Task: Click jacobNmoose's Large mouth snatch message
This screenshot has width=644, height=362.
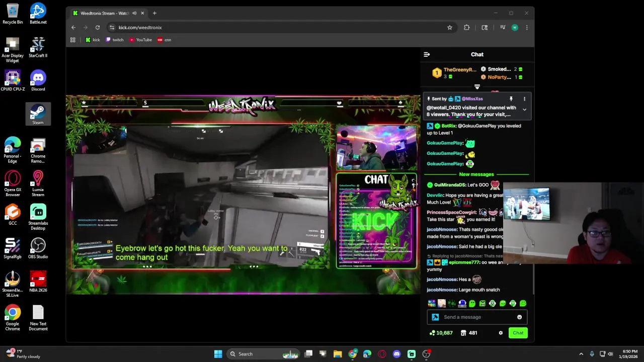Action: (x=463, y=290)
